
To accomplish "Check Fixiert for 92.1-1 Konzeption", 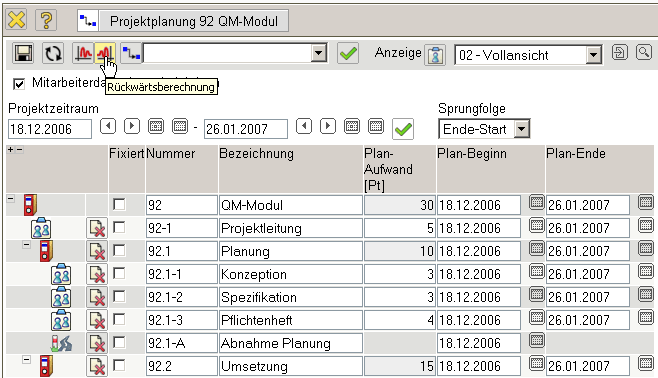I will (x=120, y=274).
